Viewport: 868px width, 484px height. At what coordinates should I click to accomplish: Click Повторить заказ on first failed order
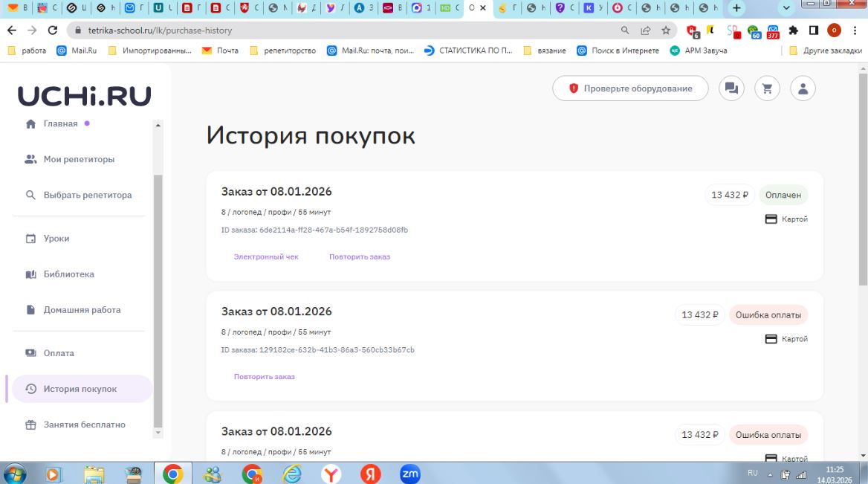pyautogui.click(x=265, y=377)
